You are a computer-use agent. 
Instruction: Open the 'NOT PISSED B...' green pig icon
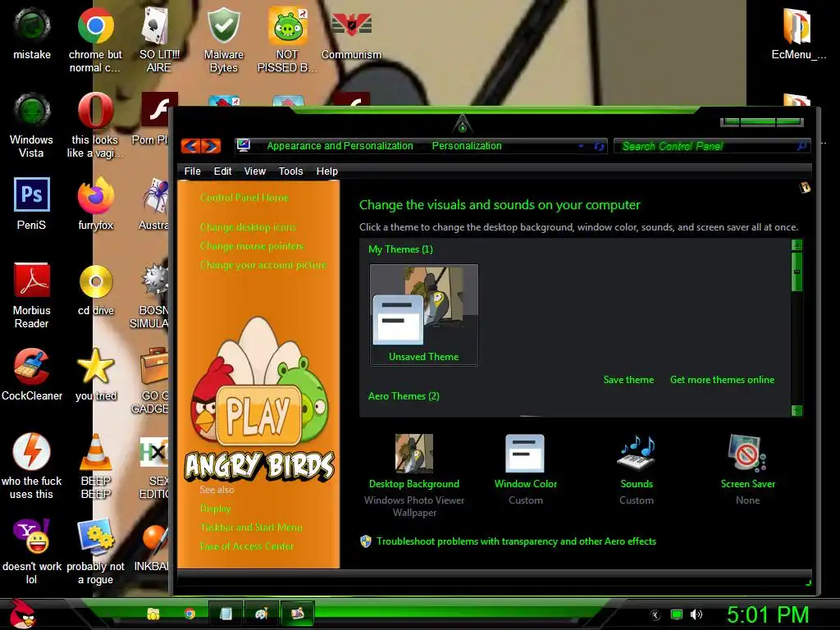point(287,39)
